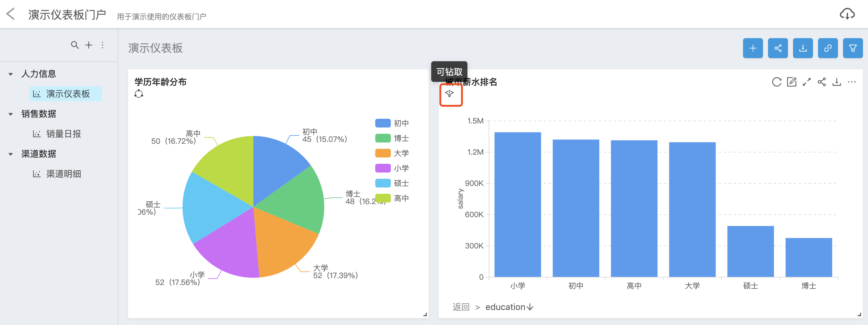The height and width of the screenshot is (325, 868).
Task: Click the blue filter funnel button
Action: 852,48
